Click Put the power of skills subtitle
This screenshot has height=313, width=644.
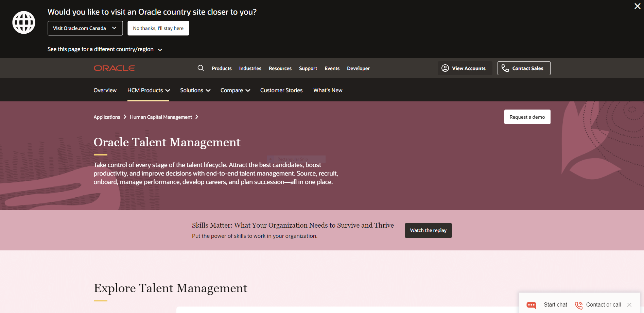click(x=255, y=236)
